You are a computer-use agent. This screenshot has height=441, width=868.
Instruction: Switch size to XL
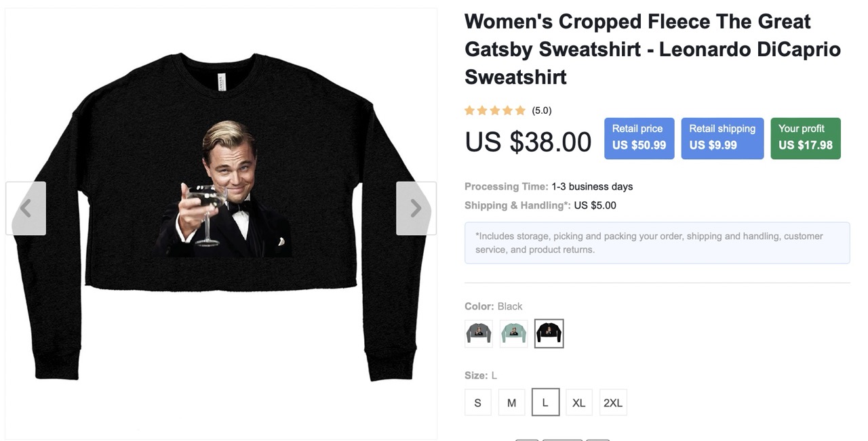(x=578, y=402)
